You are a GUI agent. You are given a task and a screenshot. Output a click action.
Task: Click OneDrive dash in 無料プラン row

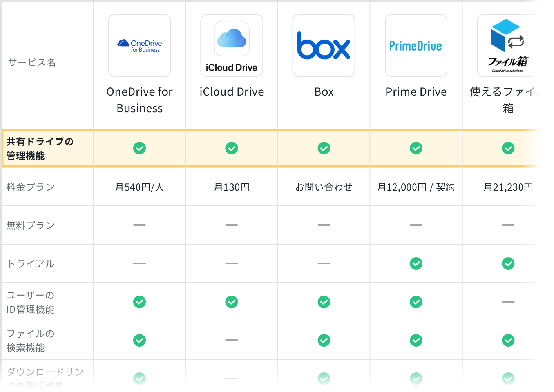click(139, 225)
